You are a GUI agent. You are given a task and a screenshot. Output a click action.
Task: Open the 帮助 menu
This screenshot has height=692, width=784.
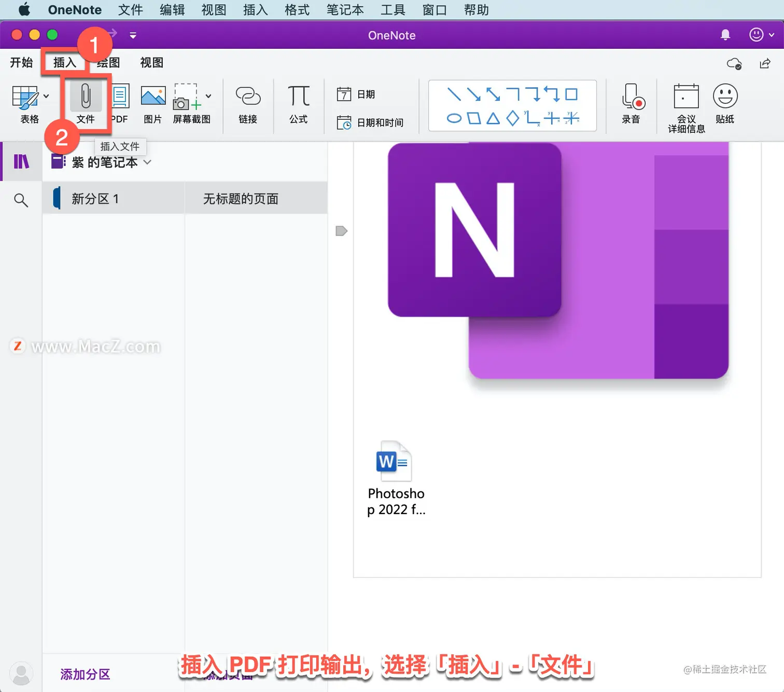[x=476, y=9]
